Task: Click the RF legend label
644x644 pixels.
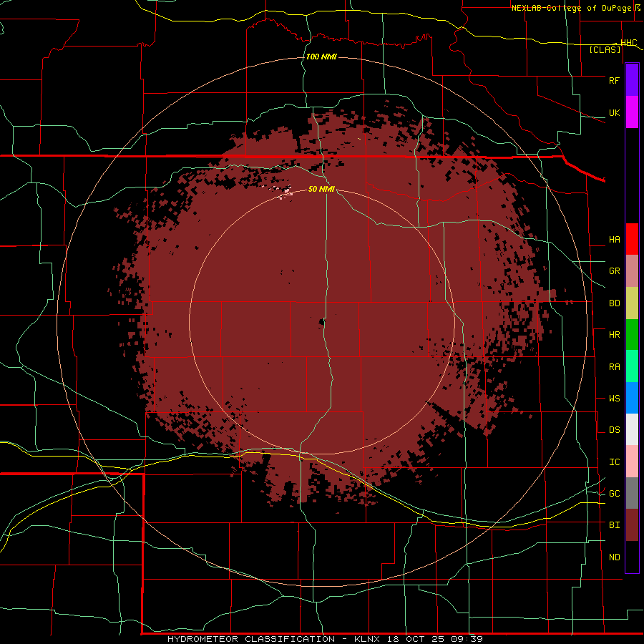Action: [x=614, y=80]
